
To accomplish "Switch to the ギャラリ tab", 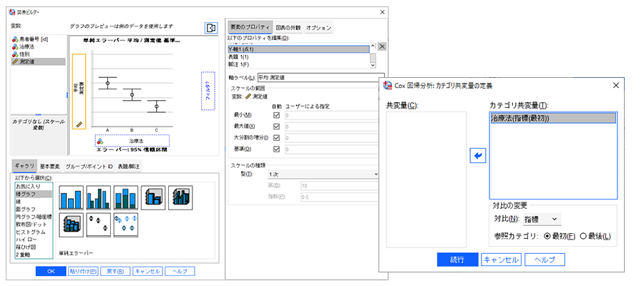I will [24, 166].
